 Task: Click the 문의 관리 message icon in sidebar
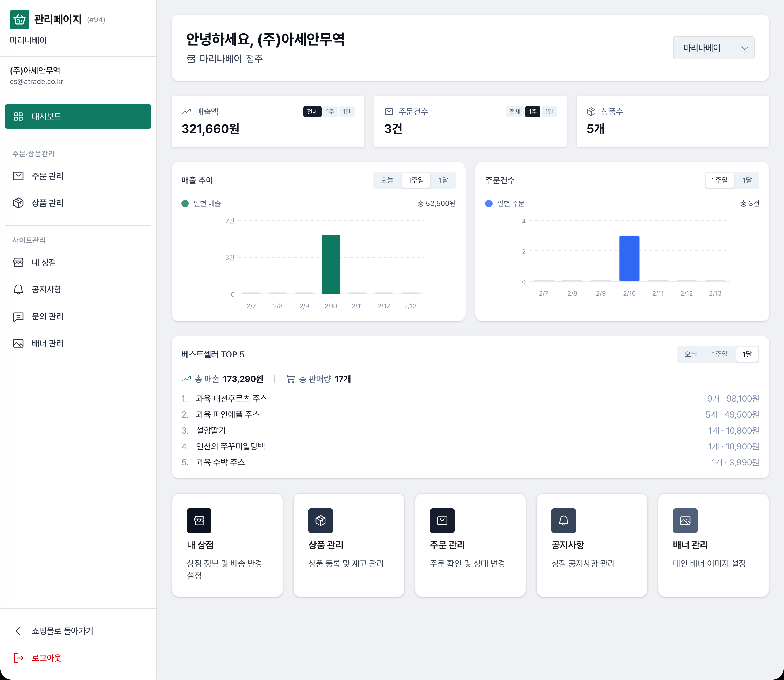(18, 317)
